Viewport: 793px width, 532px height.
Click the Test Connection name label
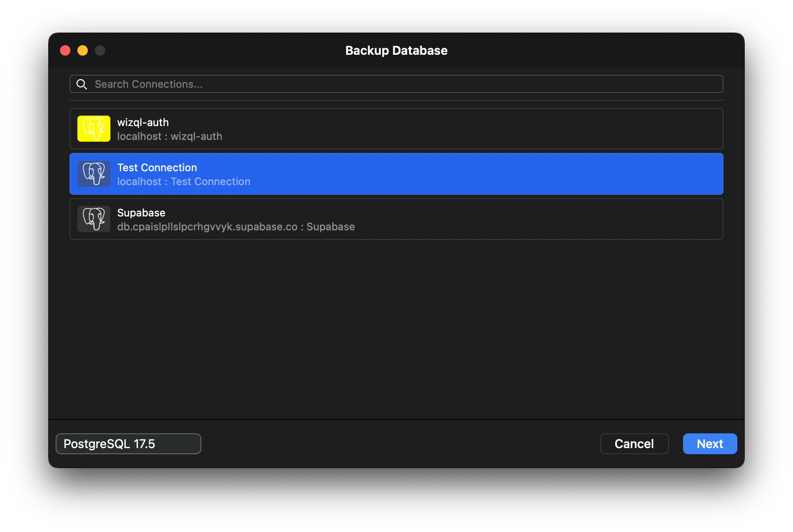[x=157, y=167]
